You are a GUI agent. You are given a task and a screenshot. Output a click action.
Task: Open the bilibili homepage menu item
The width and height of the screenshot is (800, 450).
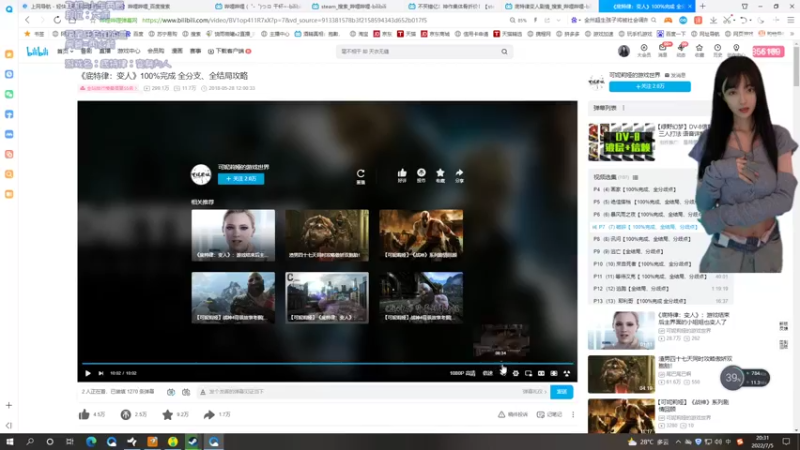(x=64, y=51)
